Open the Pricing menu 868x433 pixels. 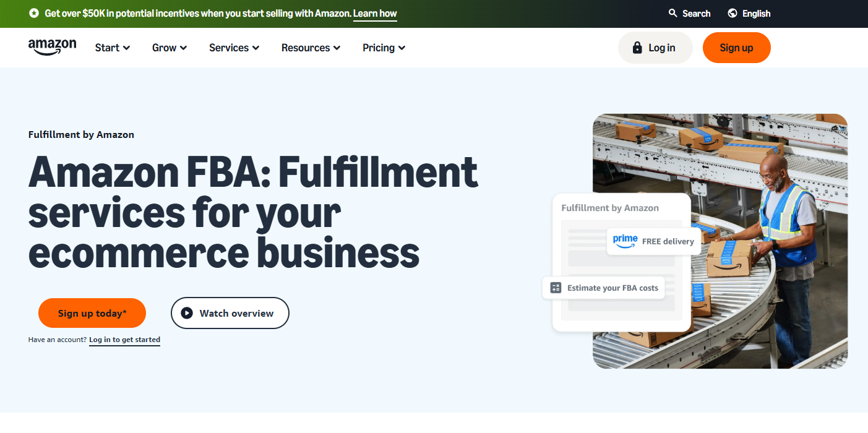(x=384, y=48)
